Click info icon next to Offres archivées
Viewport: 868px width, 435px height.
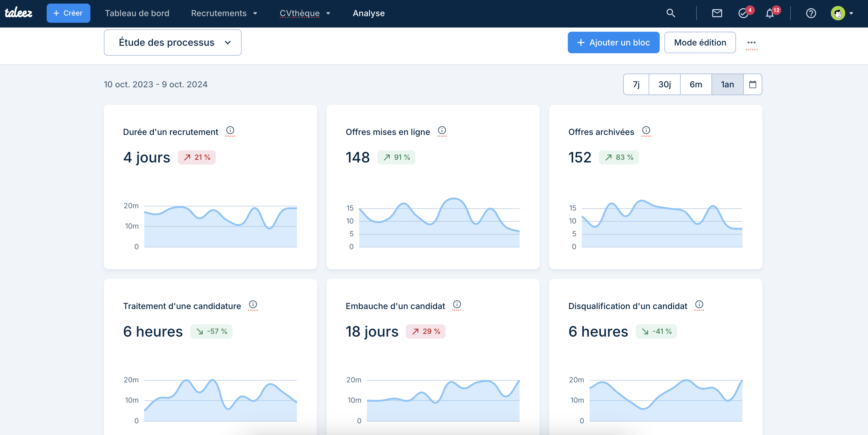click(x=646, y=130)
